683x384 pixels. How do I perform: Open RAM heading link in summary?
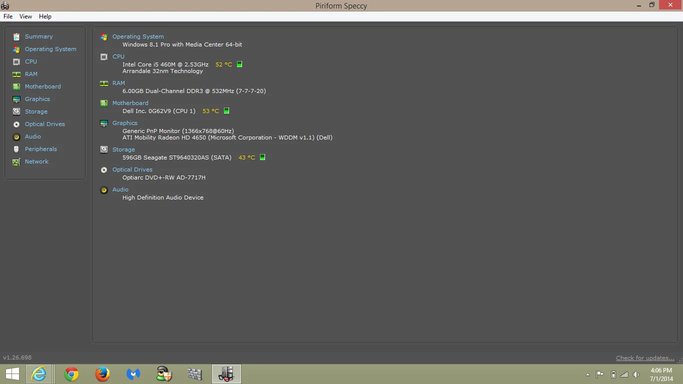pos(118,83)
